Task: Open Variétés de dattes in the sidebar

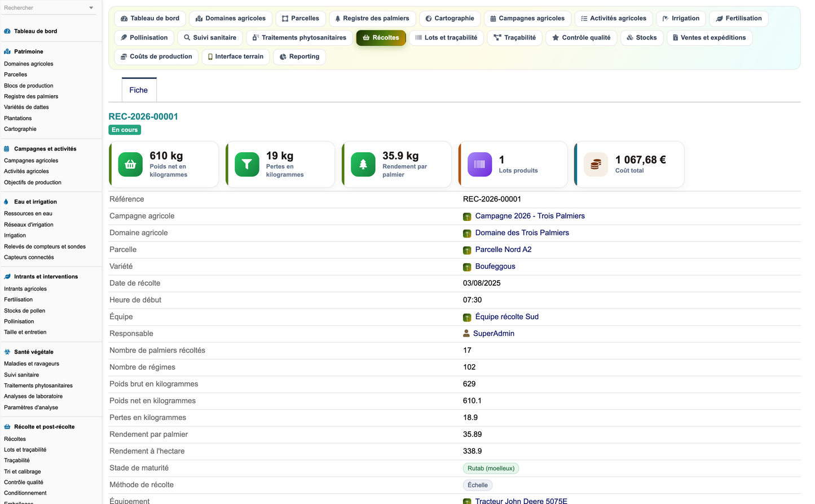Action: [27, 107]
